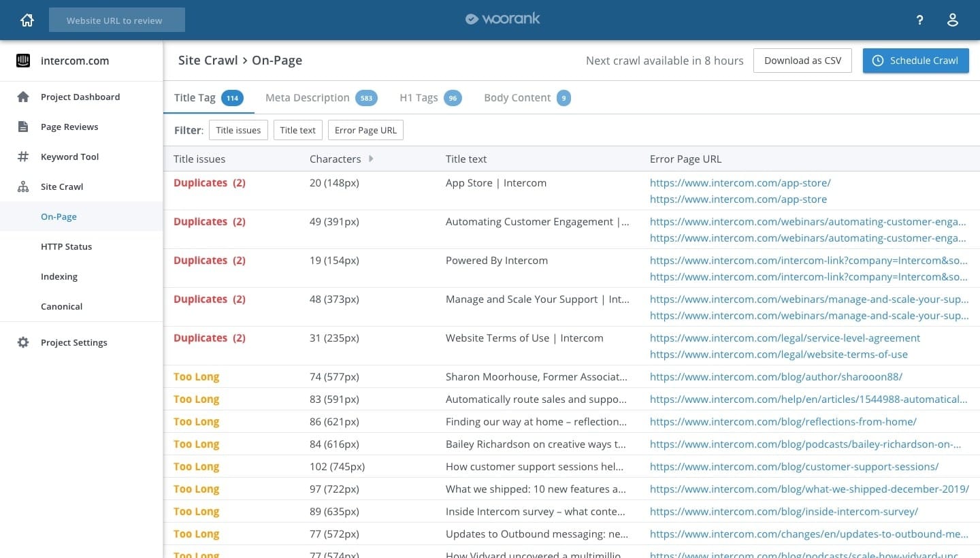Open the help question mark icon
This screenshot has width=980, height=558.
919,20
